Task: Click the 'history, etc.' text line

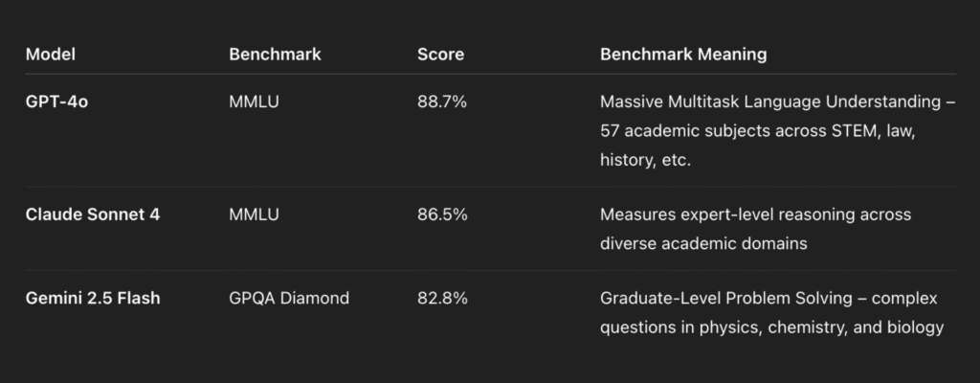Action: [645, 160]
